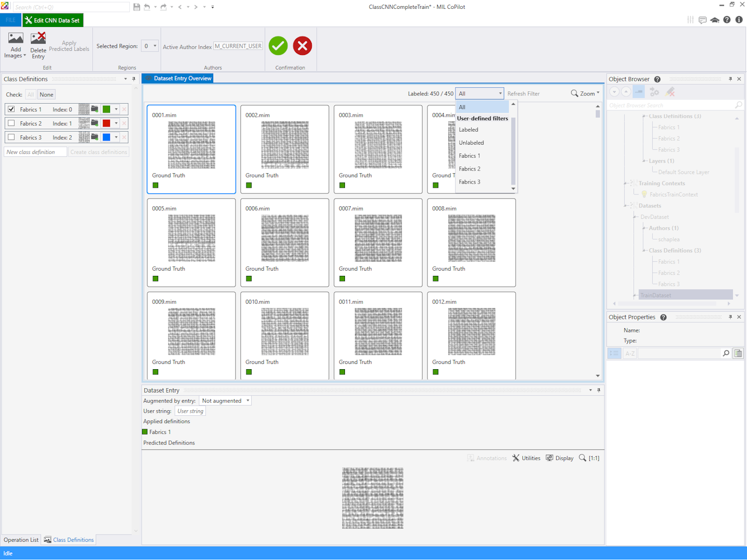
Task: Expand the Augmented by entry dropdown
Action: coord(226,401)
